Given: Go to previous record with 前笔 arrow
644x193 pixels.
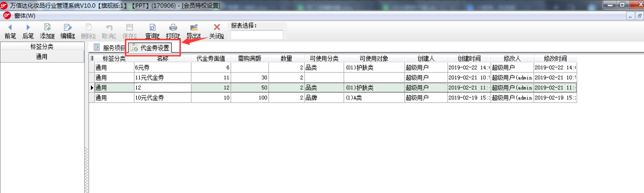Looking at the screenshot, I should pyautogui.click(x=10, y=28).
